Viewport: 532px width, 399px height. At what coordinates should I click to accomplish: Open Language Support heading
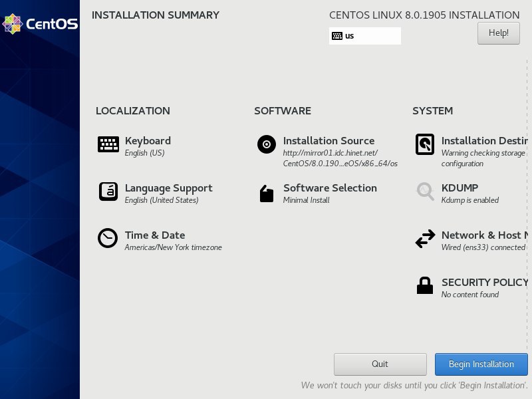[x=169, y=188]
